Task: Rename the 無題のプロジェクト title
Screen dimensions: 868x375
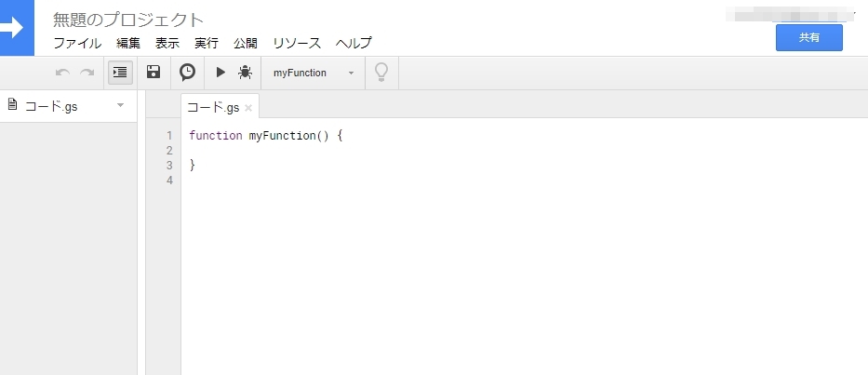Action: click(128, 20)
